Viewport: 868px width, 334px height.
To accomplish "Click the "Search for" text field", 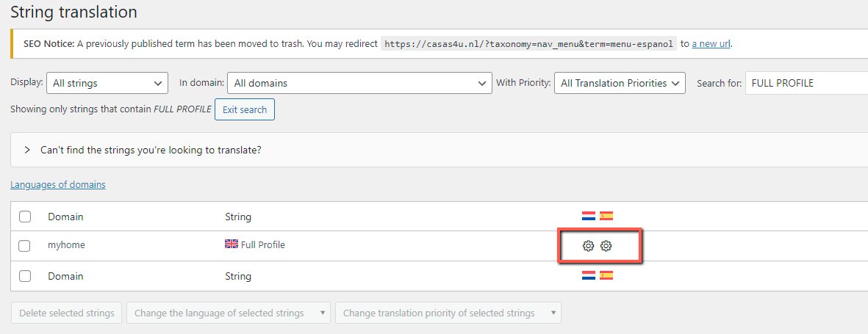I will pyautogui.click(x=806, y=83).
